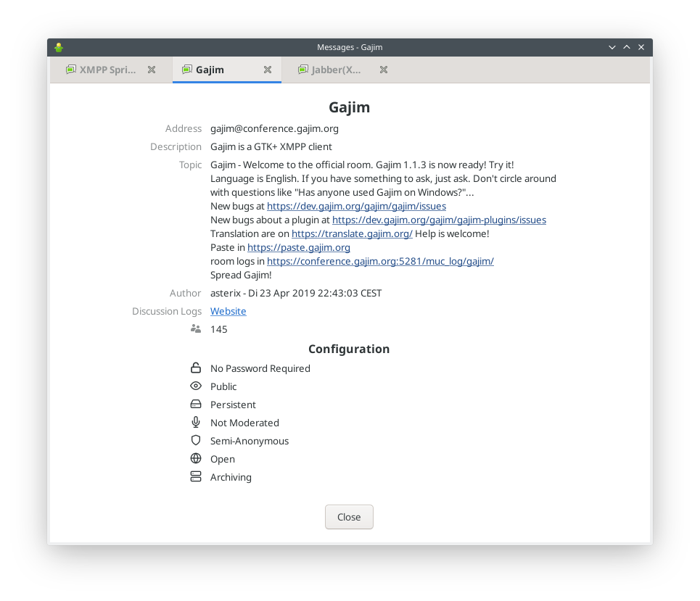The width and height of the screenshot is (700, 601).
Task: Click the participant count 145
Action: coord(219,329)
